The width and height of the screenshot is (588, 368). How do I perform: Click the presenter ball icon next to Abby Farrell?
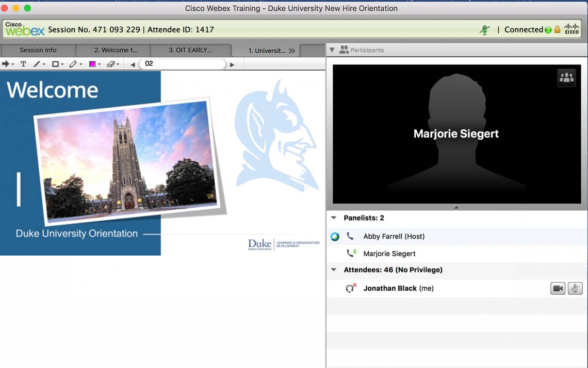click(335, 237)
